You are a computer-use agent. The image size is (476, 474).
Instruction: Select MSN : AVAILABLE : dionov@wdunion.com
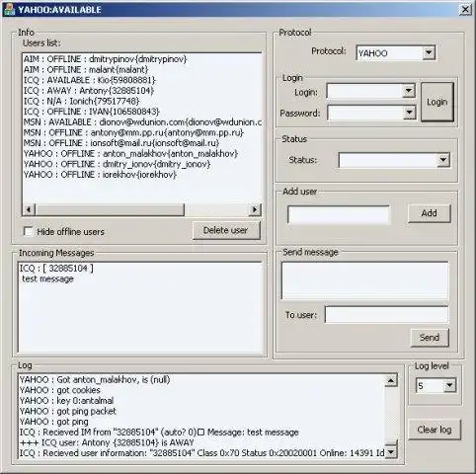tap(142, 122)
